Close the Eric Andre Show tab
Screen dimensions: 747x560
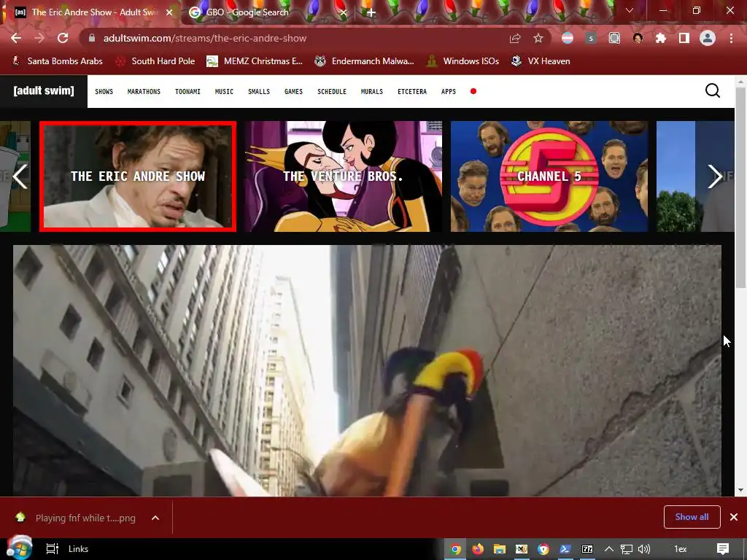click(x=169, y=12)
